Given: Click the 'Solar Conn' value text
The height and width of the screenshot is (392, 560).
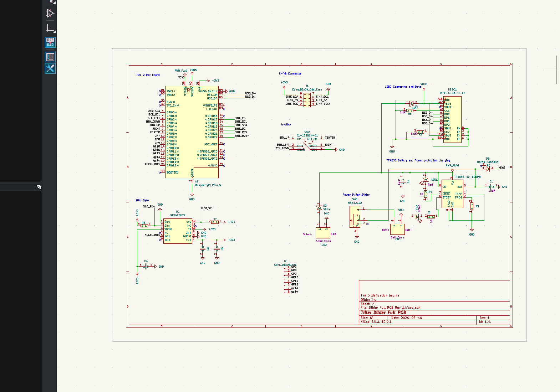Looking at the screenshot, I should pos(323,241).
